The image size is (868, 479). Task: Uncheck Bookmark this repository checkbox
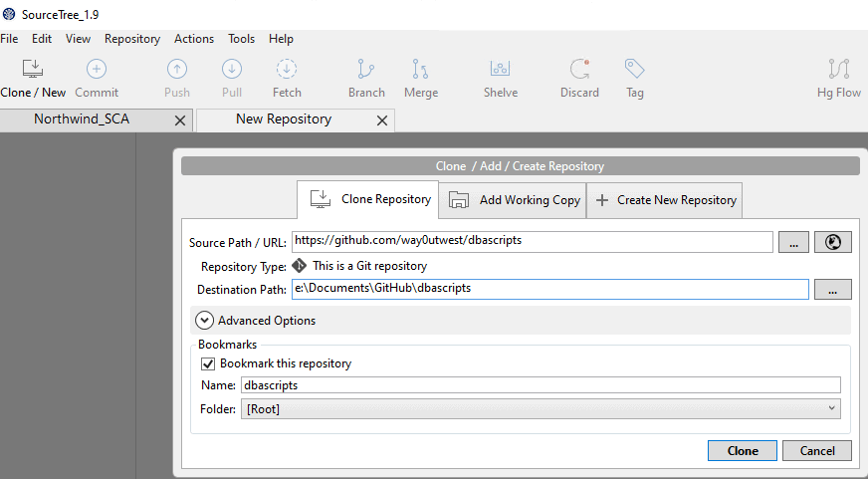[x=208, y=363]
